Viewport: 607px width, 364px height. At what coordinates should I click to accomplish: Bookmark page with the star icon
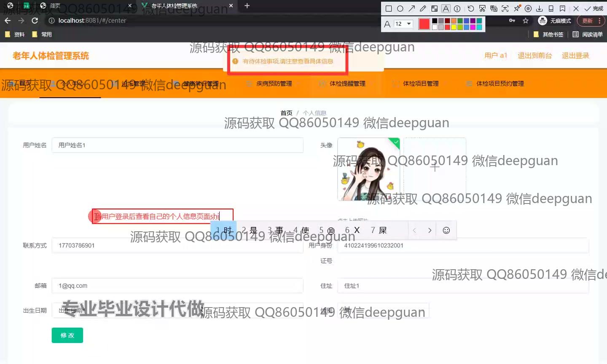tap(525, 21)
